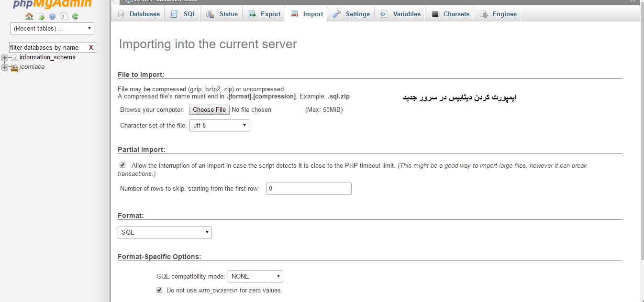Image resolution: width=644 pixels, height=302 pixels.
Task: Click the 'Importing into the current server' heading
Action: tap(208, 44)
